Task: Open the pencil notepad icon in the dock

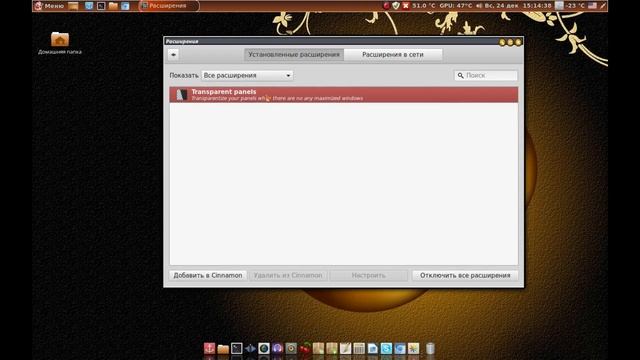Action: (345, 348)
